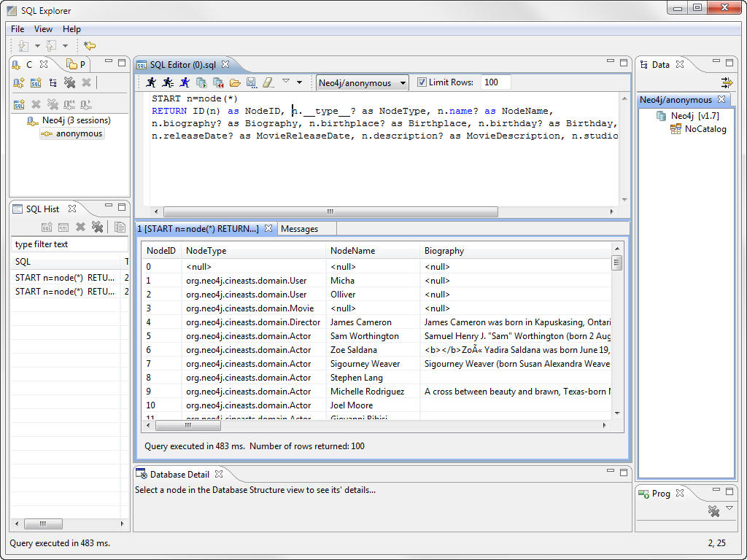The width and height of the screenshot is (747, 560).
Task: Click the open-in-editor icon in SQL History toolbar
Action: tap(47, 227)
